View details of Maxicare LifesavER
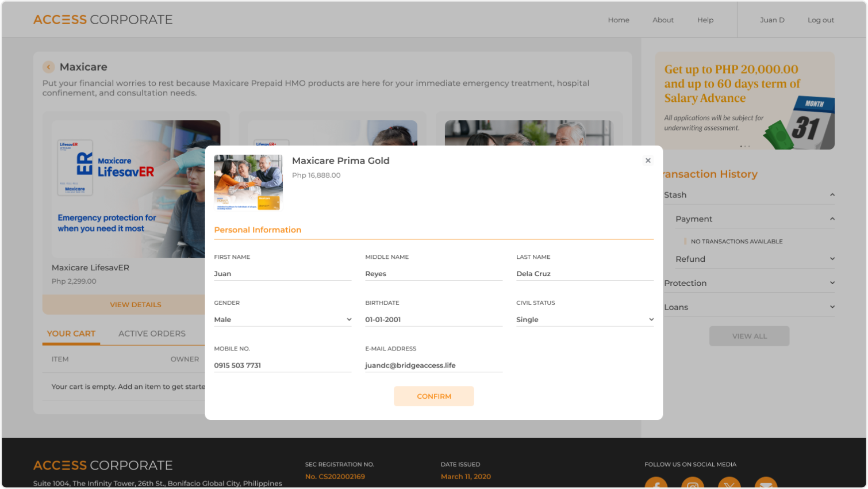The image size is (868, 489). tap(136, 305)
